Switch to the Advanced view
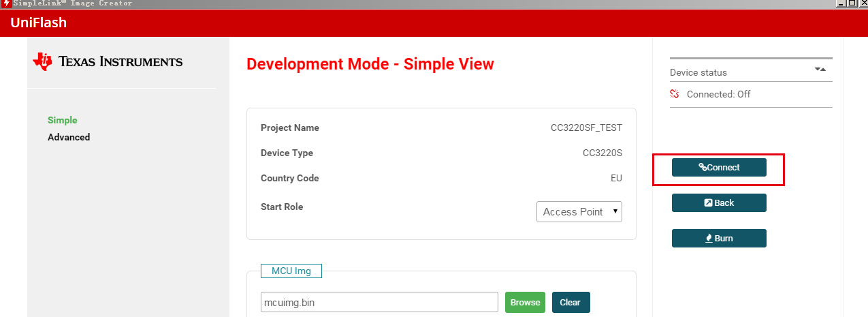This screenshot has width=868, height=317. [x=69, y=137]
